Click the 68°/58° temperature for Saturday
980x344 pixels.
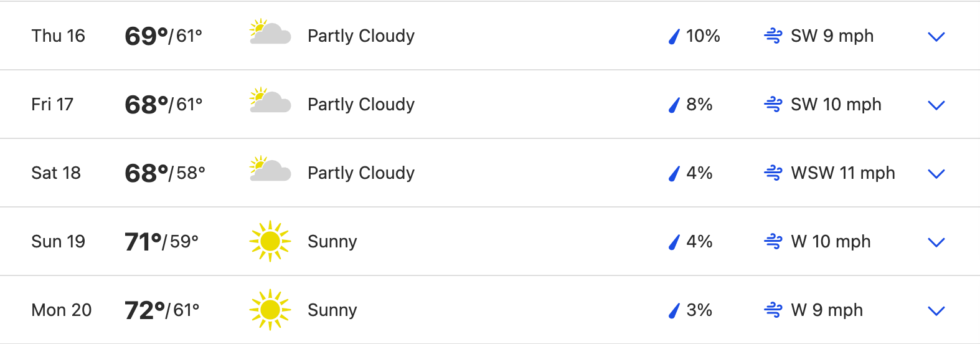point(164,173)
